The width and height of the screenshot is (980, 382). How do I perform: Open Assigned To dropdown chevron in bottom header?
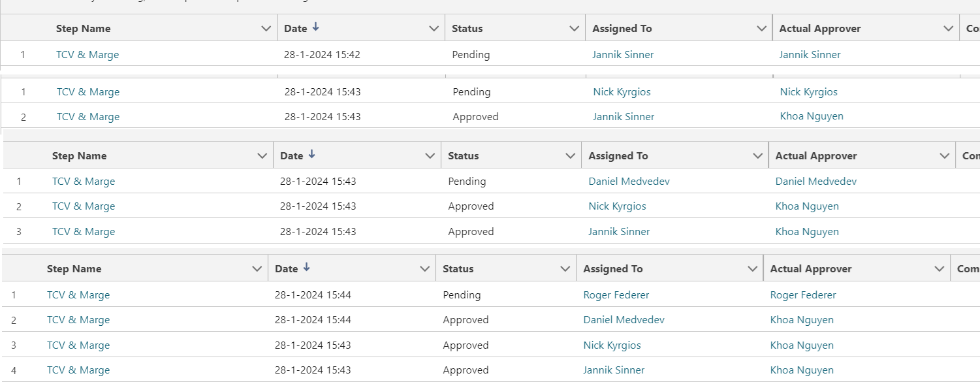752,269
